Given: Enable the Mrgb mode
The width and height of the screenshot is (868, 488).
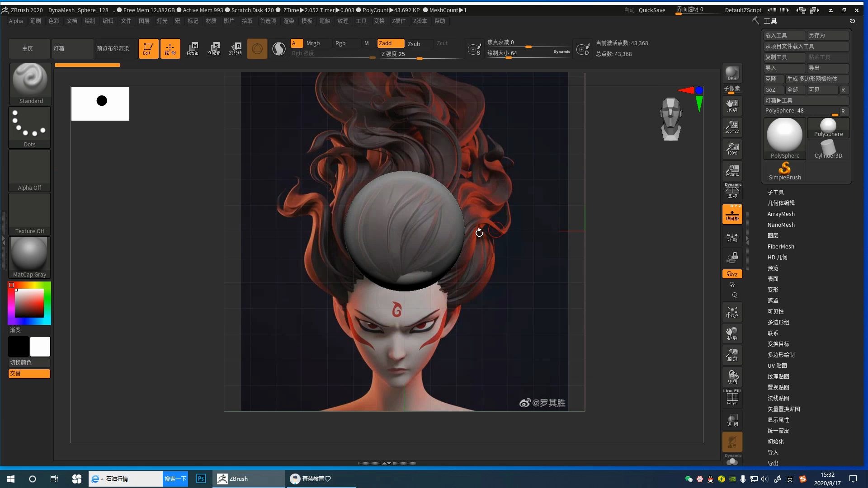Looking at the screenshot, I should (313, 43).
